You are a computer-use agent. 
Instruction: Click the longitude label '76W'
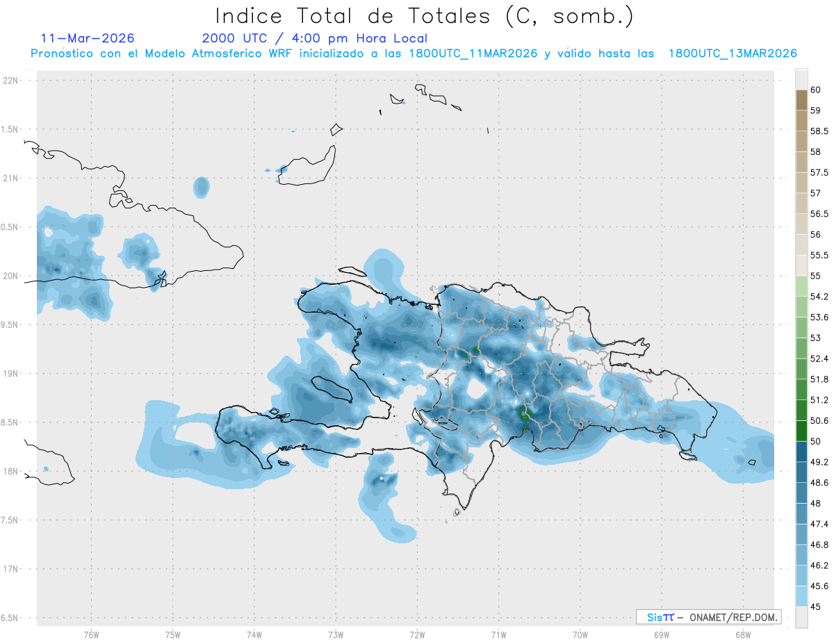tap(91, 634)
